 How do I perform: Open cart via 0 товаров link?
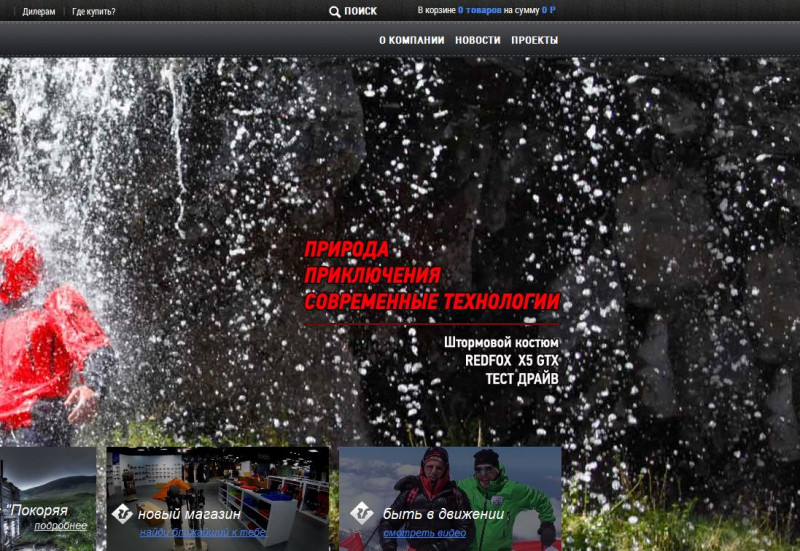[480, 10]
